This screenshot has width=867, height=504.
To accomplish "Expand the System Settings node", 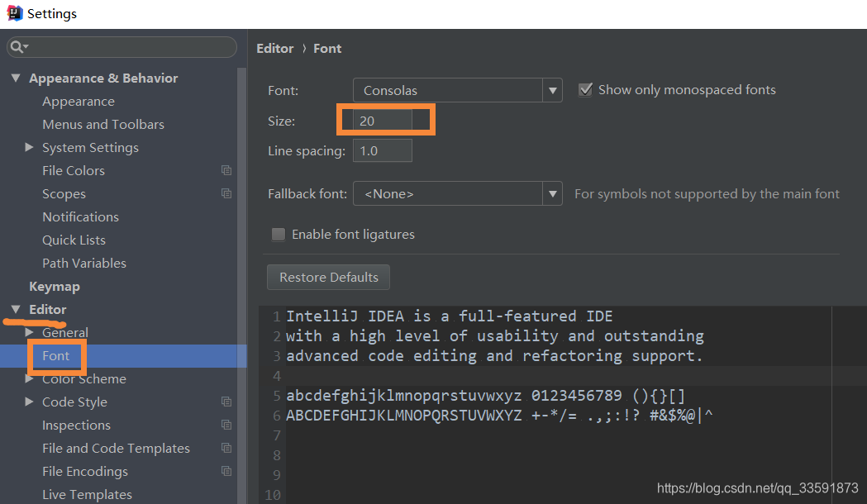I will (29, 147).
